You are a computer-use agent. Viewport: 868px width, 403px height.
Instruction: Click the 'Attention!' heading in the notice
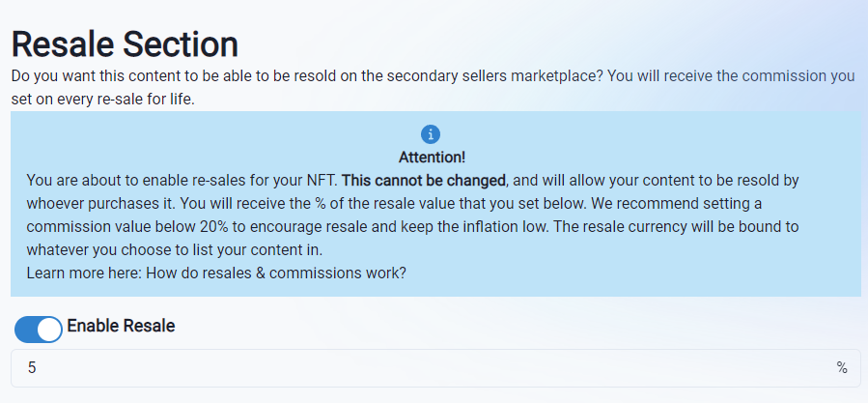(x=432, y=157)
